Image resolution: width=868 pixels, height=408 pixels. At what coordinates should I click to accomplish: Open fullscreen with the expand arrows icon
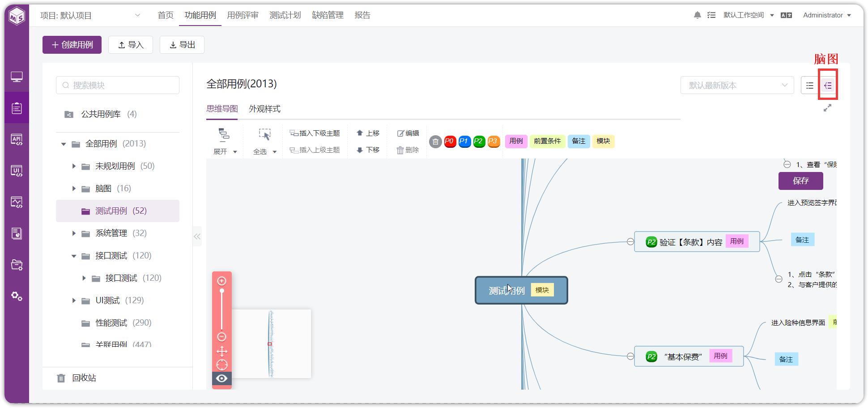point(827,108)
